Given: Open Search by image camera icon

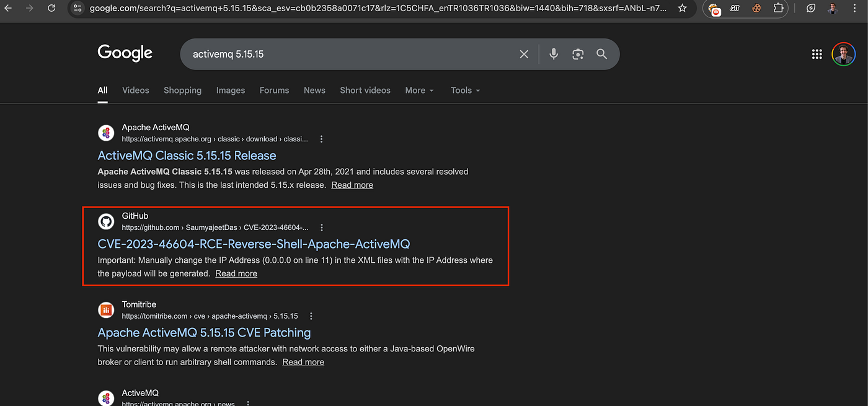Looking at the screenshot, I should tap(578, 55).
